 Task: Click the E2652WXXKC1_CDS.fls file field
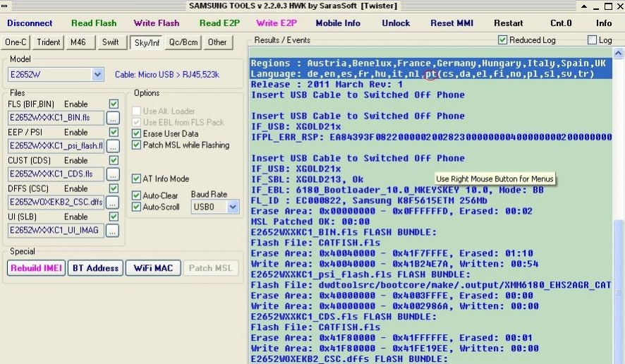tap(56, 174)
